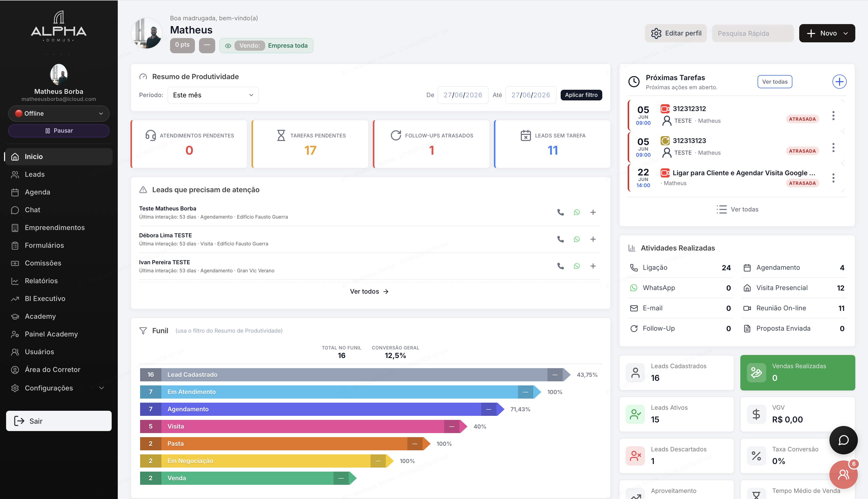Click the Sair logout button

click(59, 421)
